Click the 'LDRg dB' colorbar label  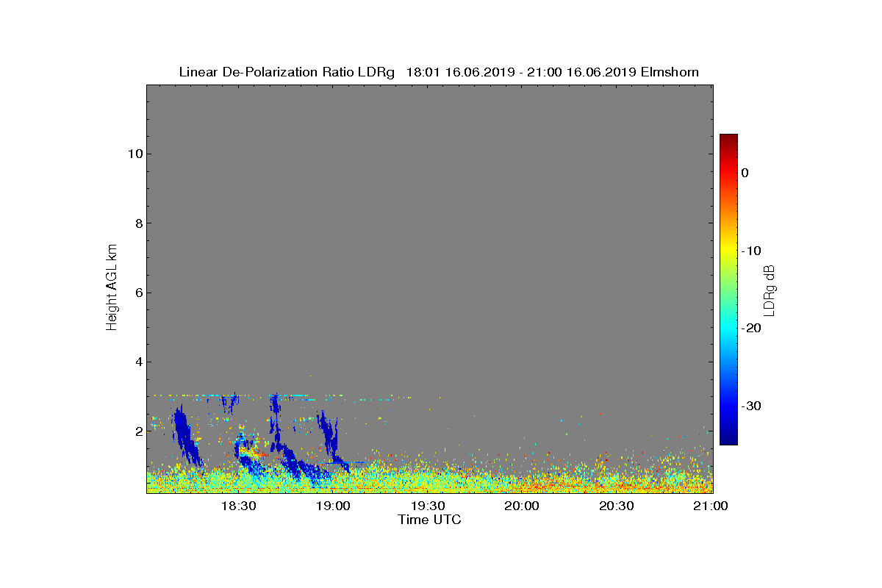click(770, 290)
